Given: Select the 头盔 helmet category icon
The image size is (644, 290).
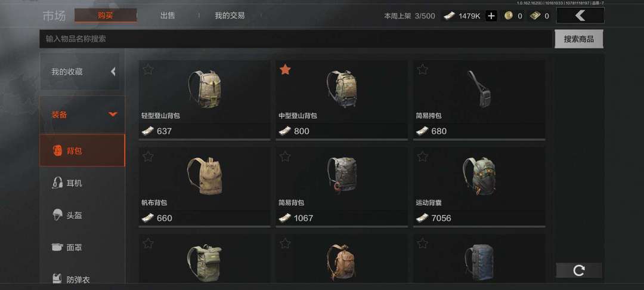Looking at the screenshot, I should (x=57, y=215).
